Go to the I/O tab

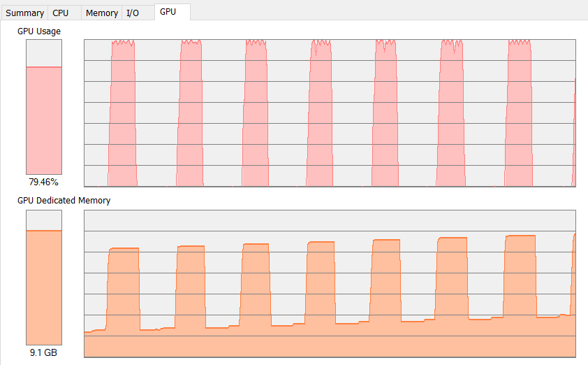click(x=132, y=13)
